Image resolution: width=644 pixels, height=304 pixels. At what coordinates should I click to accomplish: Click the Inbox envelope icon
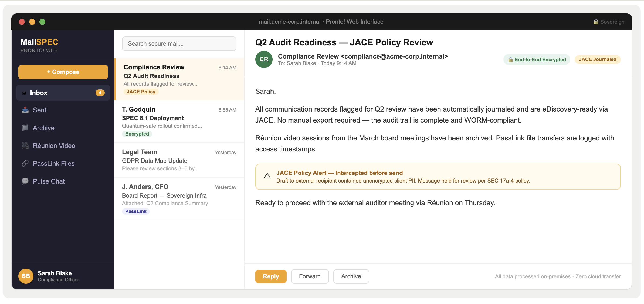pyautogui.click(x=24, y=93)
